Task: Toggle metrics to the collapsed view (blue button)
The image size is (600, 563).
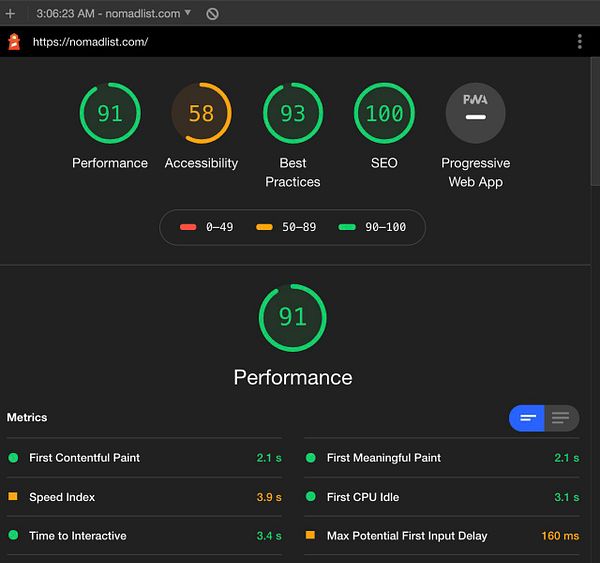Action: coord(527,418)
